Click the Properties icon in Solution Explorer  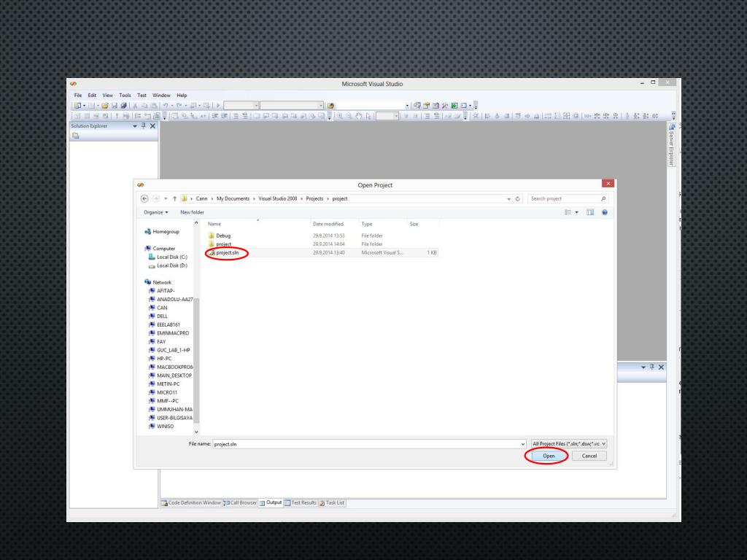76,136
